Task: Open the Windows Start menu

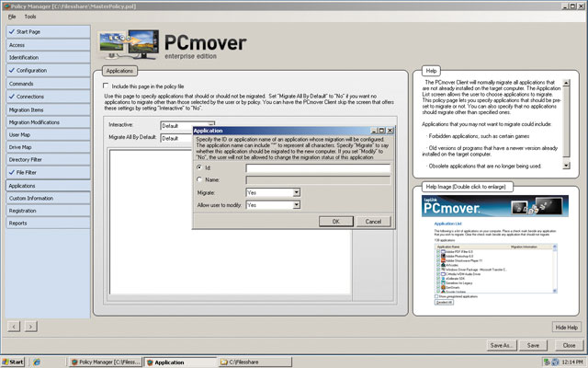Action: 13,362
